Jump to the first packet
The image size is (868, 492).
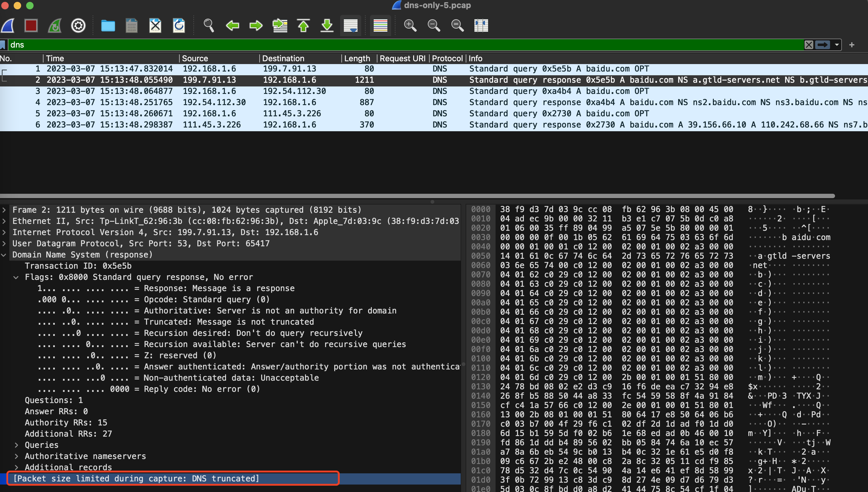click(303, 25)
